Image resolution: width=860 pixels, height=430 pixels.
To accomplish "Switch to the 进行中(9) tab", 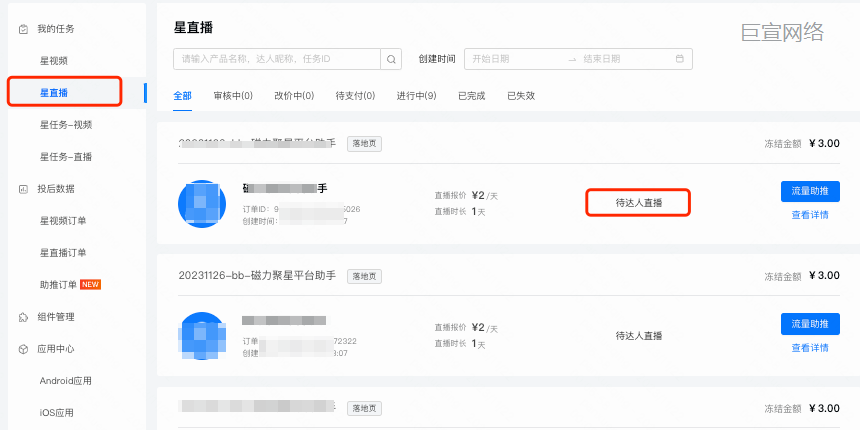I will click(416, 96).
